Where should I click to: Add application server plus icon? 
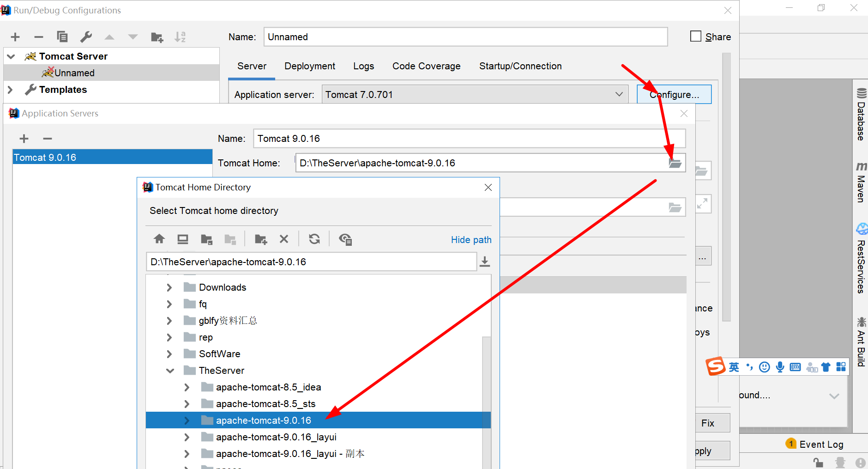coord(24,139)
